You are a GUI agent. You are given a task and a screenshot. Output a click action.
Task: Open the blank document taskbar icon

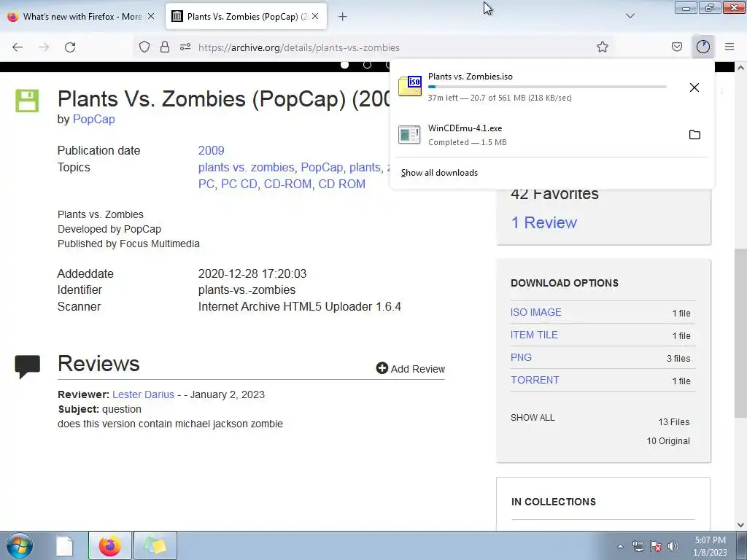pyautogui.click(x=64, y=545)
